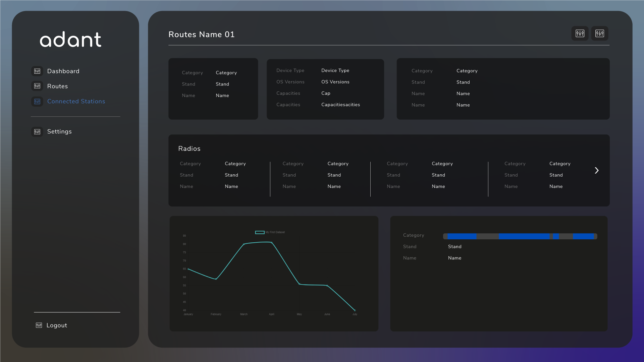Click the Radios section heading
644x362 pixels.
190,148
